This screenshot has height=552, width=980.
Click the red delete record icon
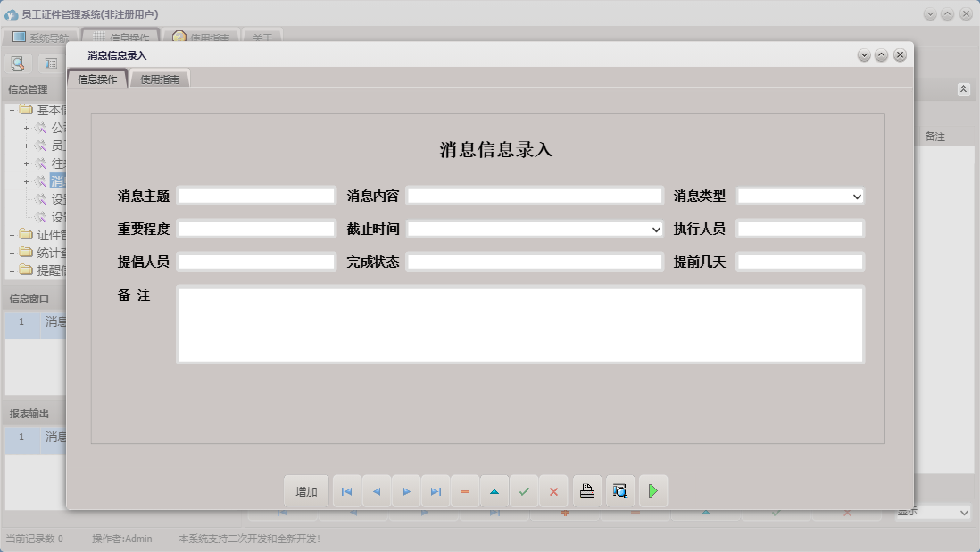(464, 490)
